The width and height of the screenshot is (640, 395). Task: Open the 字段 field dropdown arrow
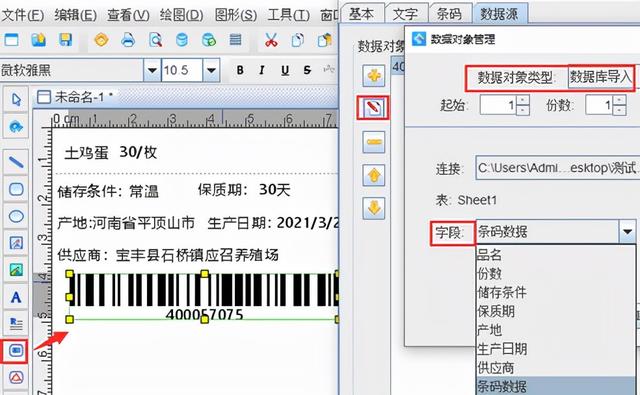tap(627, 232)
